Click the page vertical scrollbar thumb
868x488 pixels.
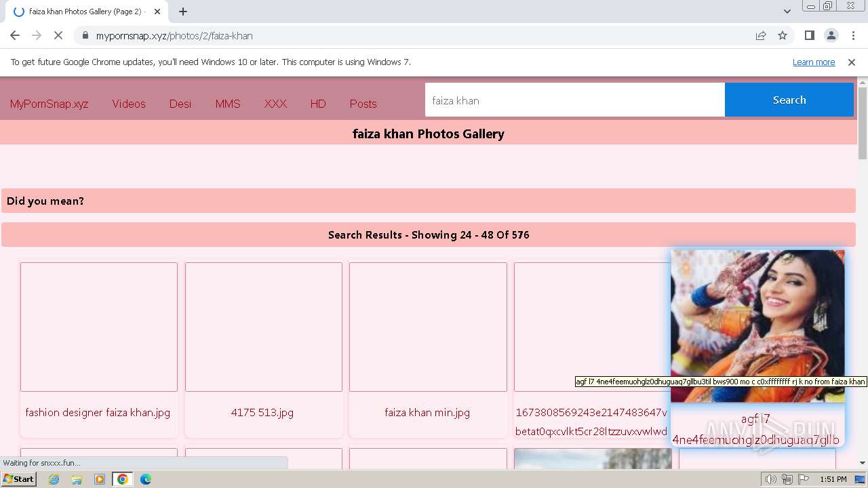coord(863,123)
